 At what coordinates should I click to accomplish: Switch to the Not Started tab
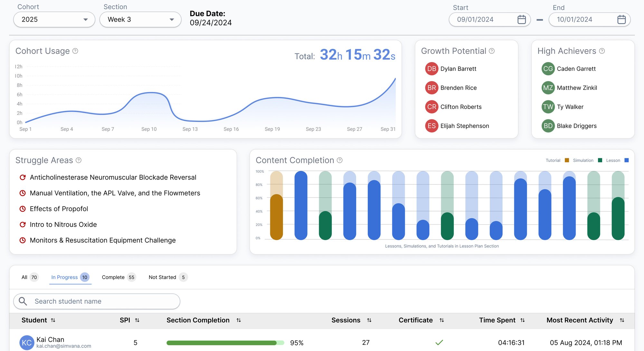click(168, 277)
